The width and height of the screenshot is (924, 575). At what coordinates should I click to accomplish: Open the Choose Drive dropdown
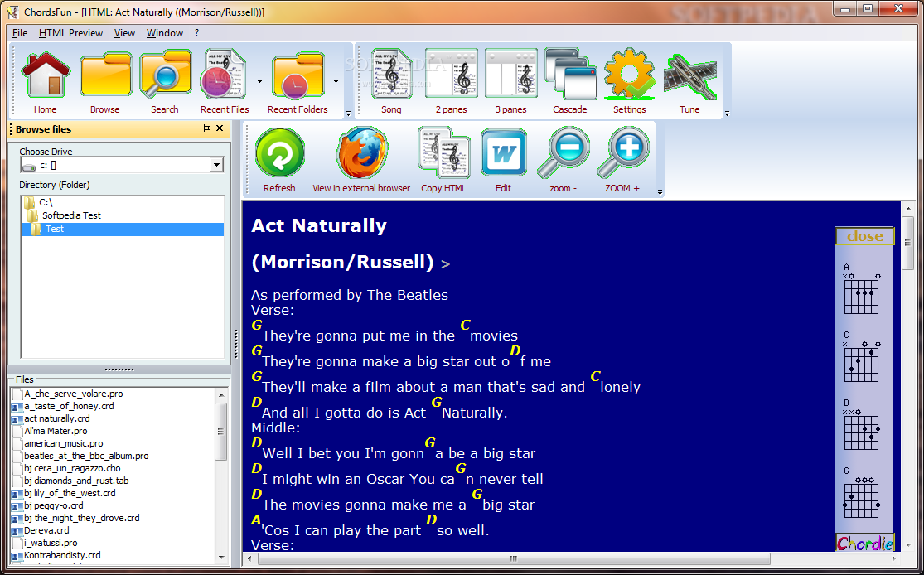216,165
